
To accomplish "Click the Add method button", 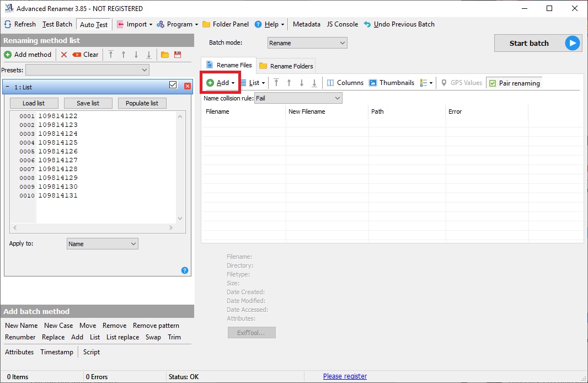I will (28, 55).
